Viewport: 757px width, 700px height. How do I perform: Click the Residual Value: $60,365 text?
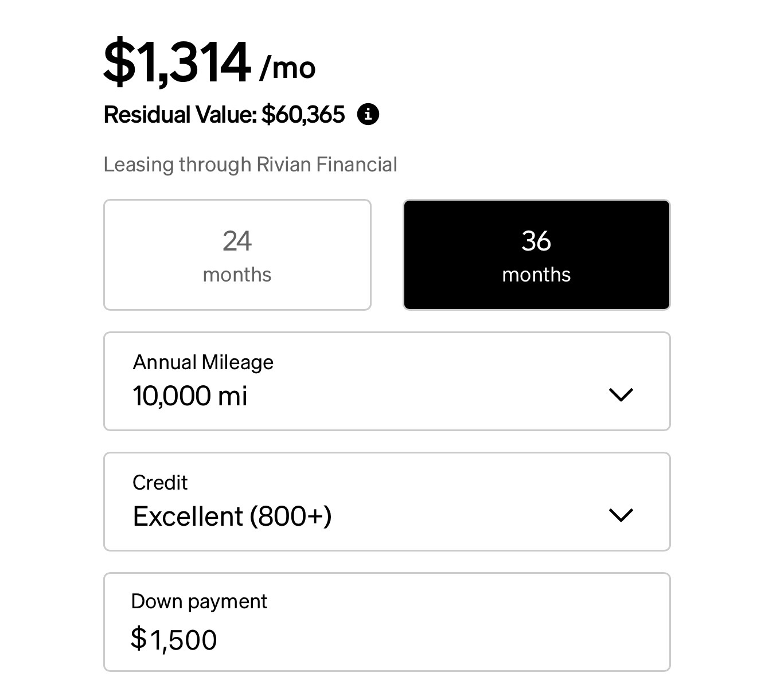point(224,115)
